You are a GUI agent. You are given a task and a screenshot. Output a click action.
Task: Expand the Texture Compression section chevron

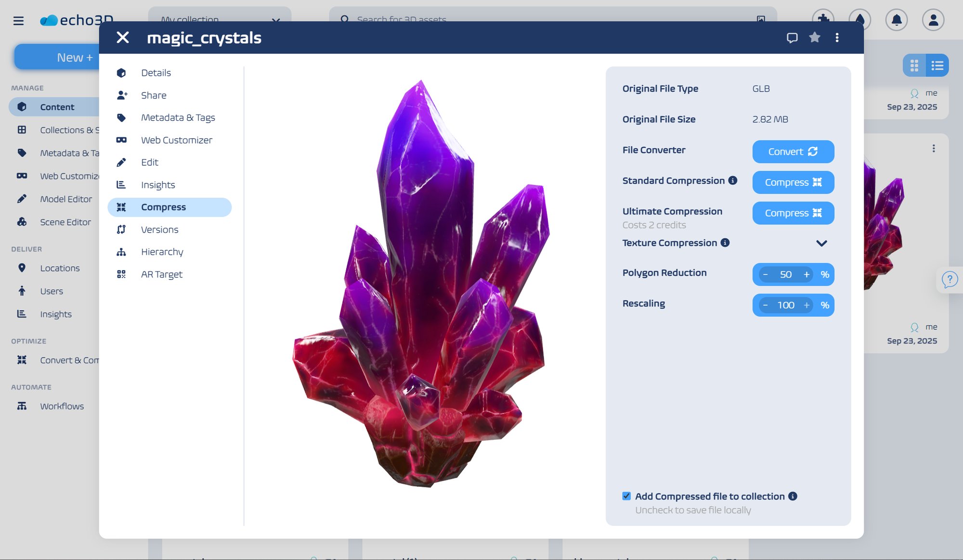point(821,243)
